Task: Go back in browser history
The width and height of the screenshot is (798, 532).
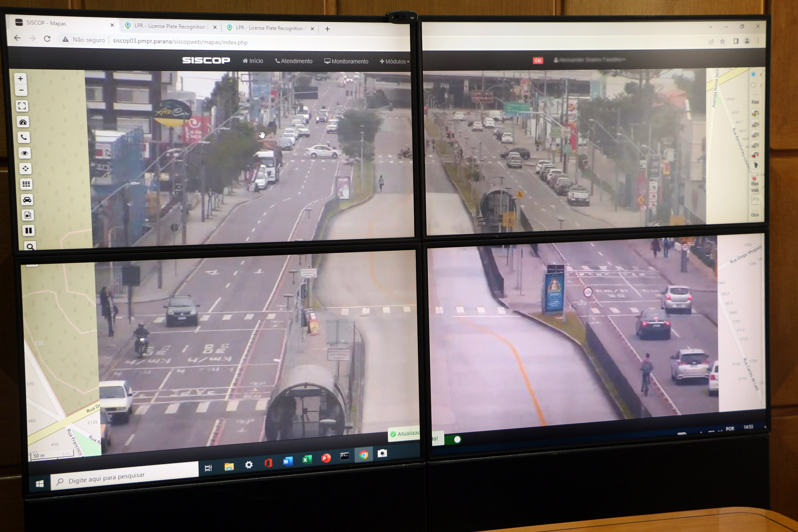Action: point(17,38)
